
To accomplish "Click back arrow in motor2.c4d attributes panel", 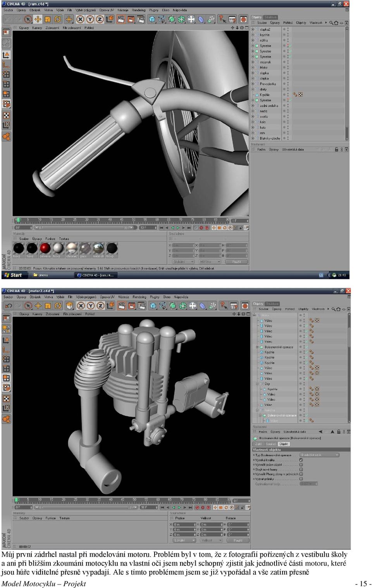I will click(x=320, y=431).
